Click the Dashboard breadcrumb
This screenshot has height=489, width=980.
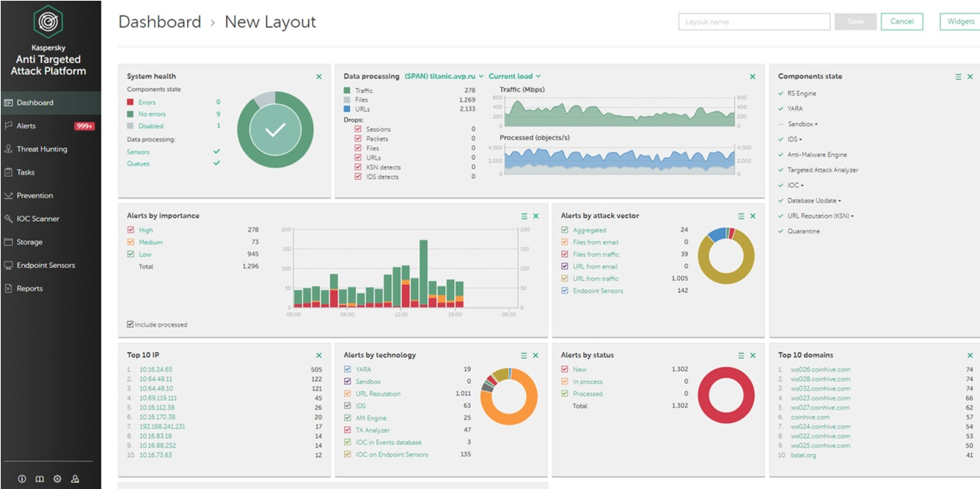pos(159,22)
